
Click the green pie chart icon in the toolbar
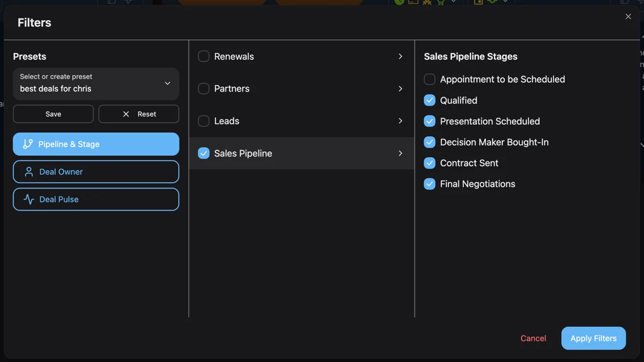click(x=400, y=3)
